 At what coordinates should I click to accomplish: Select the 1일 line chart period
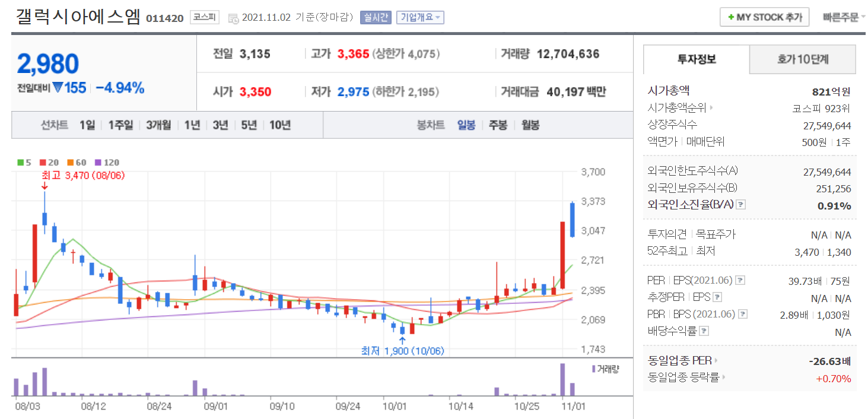point(87,125)
